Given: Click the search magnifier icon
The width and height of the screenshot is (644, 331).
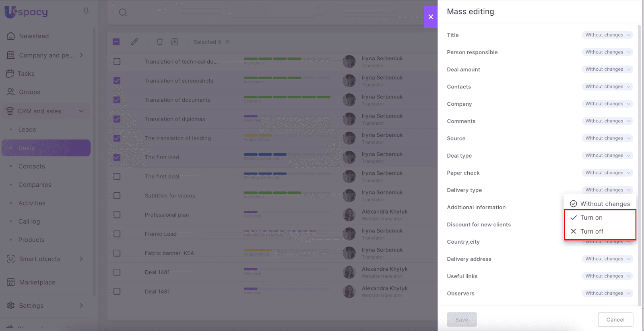Looking at the screenshot, I should click(x=123, y=12).
